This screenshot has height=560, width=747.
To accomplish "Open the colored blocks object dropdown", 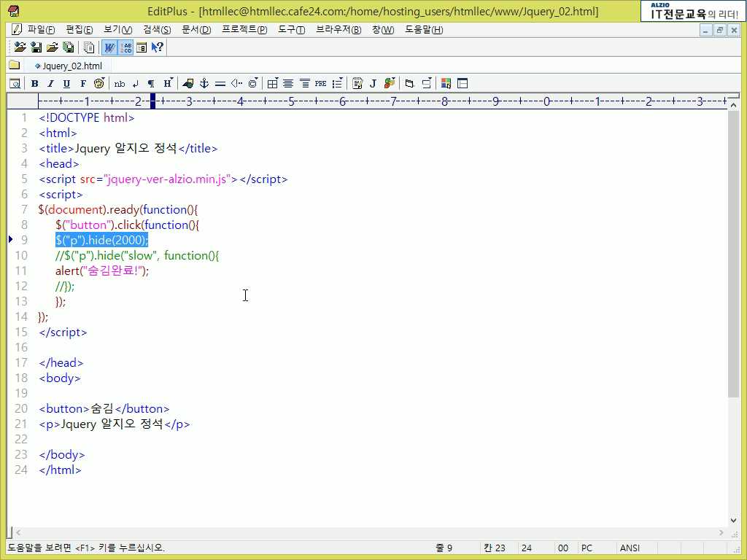I will (x=390, y=83).
